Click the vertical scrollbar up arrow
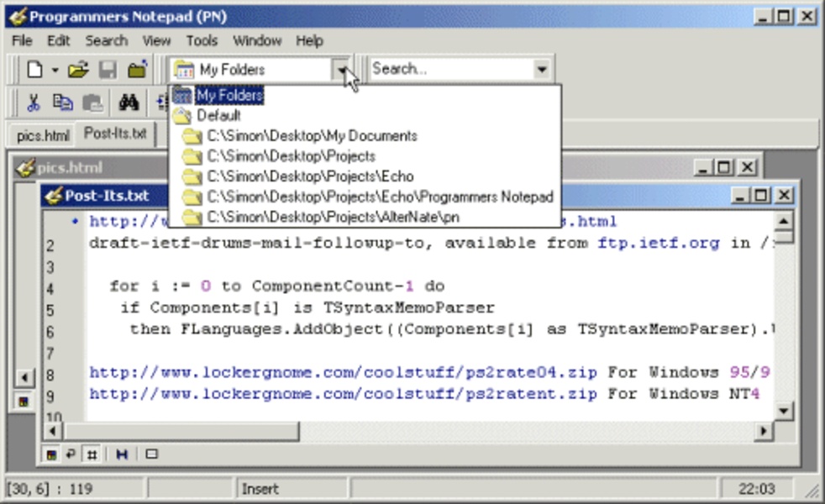The height and width of the screenshot is (504, 825). 784,222
